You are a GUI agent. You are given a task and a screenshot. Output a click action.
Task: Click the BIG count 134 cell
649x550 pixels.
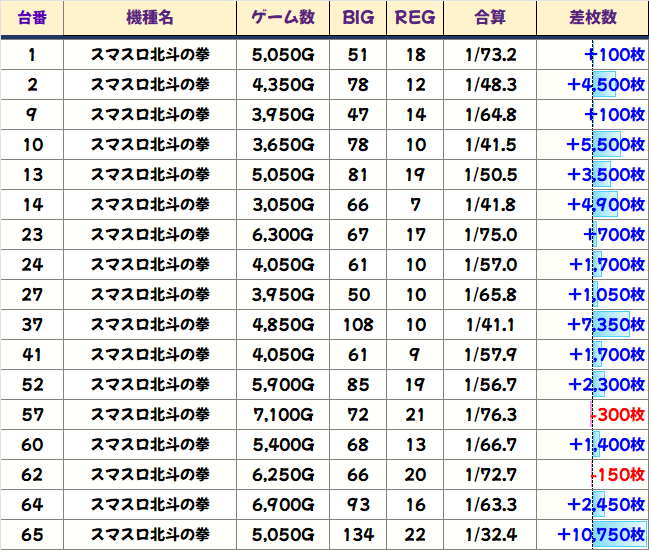(358, 535)
